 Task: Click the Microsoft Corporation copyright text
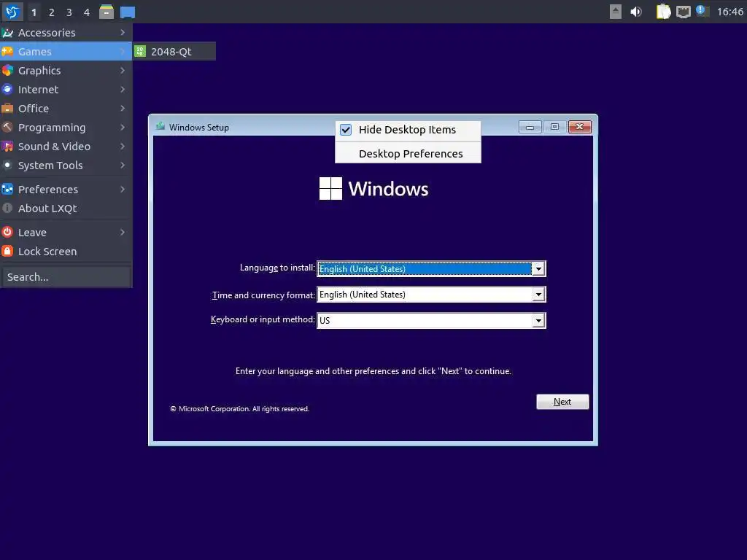tap(240, 408)
